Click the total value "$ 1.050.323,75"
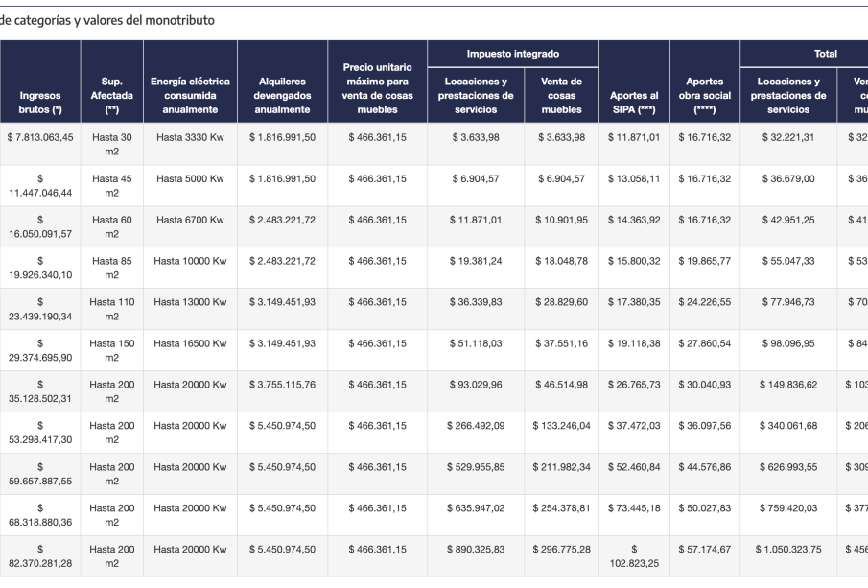This screenshot has height=588, width=868. pos(788,549)
